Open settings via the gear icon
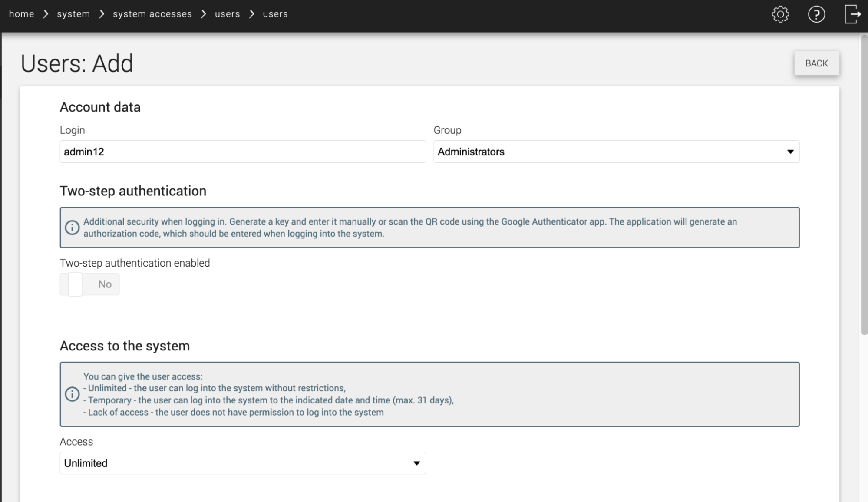The height and width of the screenshot is (502, 868). click(x=780, y=14)
